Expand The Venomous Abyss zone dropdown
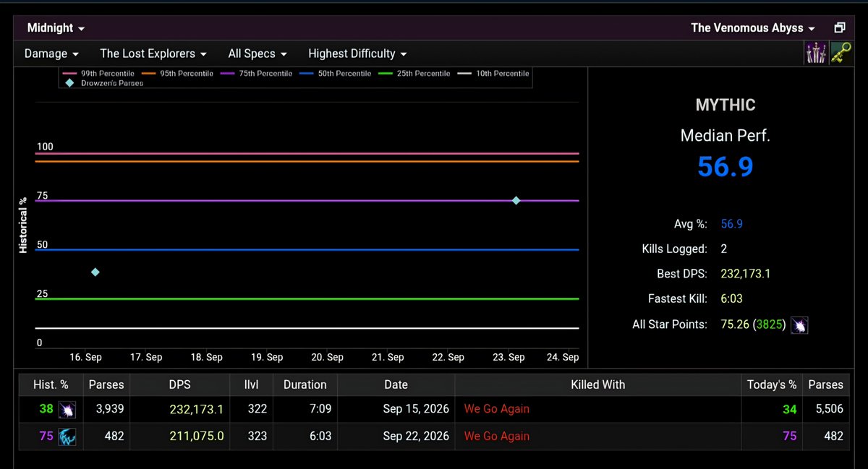The image size is (868, 469). click(x=753, y=28)
